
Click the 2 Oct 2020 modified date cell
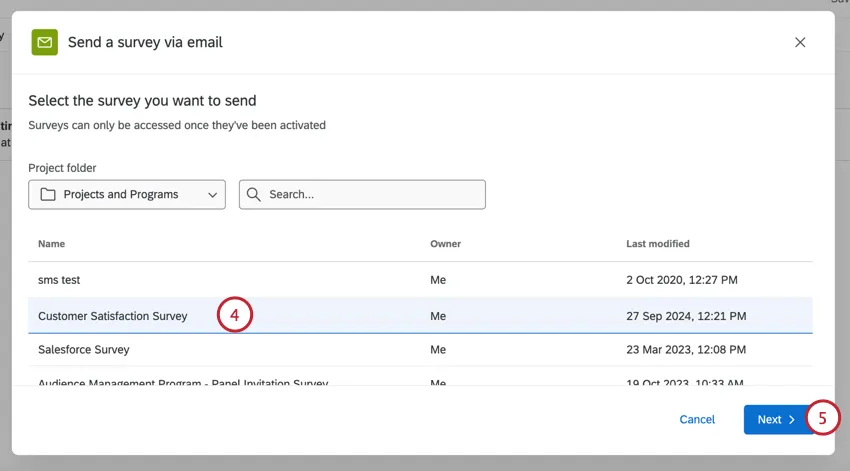pos(682,280)
